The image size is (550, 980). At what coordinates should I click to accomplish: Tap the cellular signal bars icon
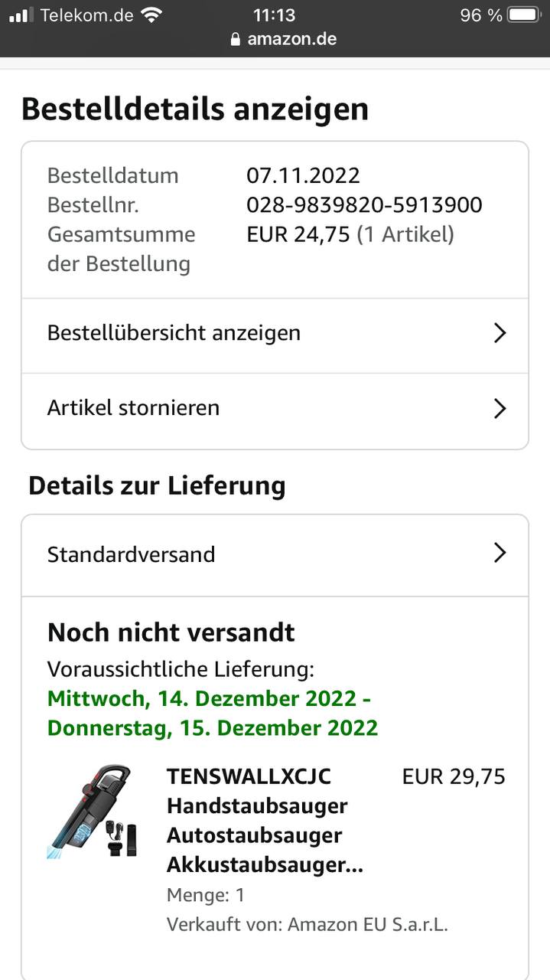point(21,15)
